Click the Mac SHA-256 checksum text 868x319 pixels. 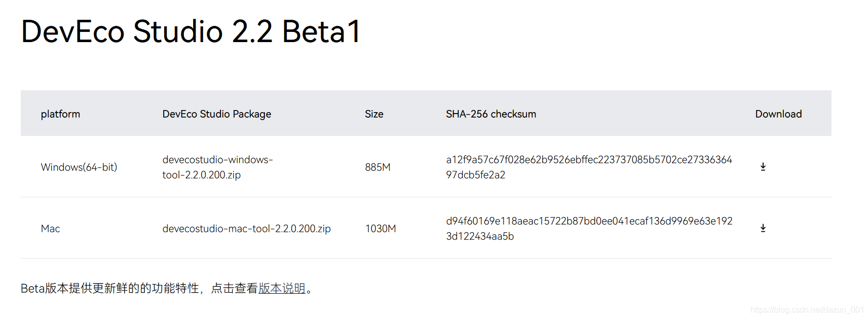pyautogui.click(x=589, y=228)
